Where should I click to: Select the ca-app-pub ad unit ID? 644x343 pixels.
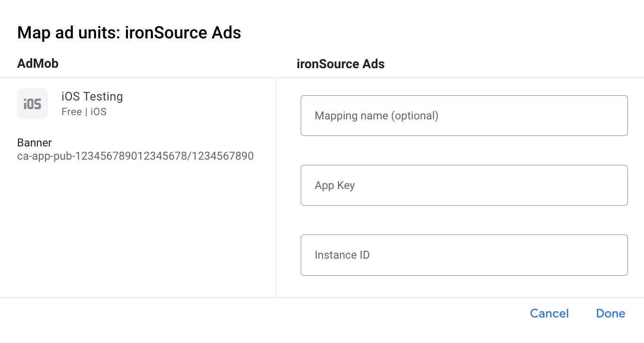click(135, 156)
